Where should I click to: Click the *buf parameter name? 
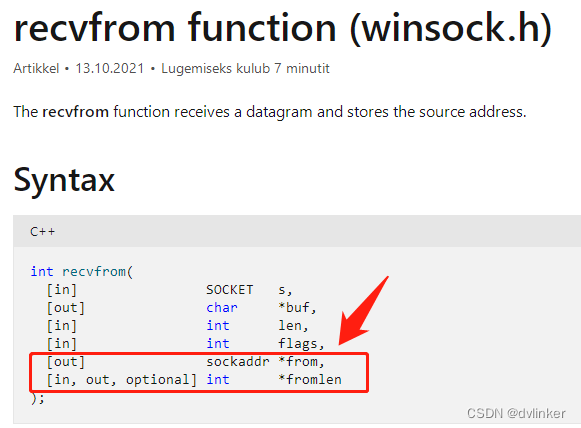coord(294,308)
